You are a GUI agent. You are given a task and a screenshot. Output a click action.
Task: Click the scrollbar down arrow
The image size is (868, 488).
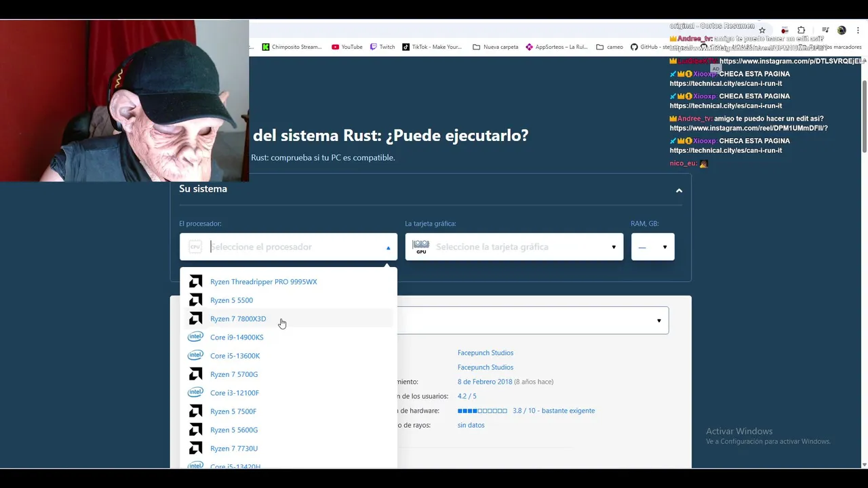click(x=864, y=464)
